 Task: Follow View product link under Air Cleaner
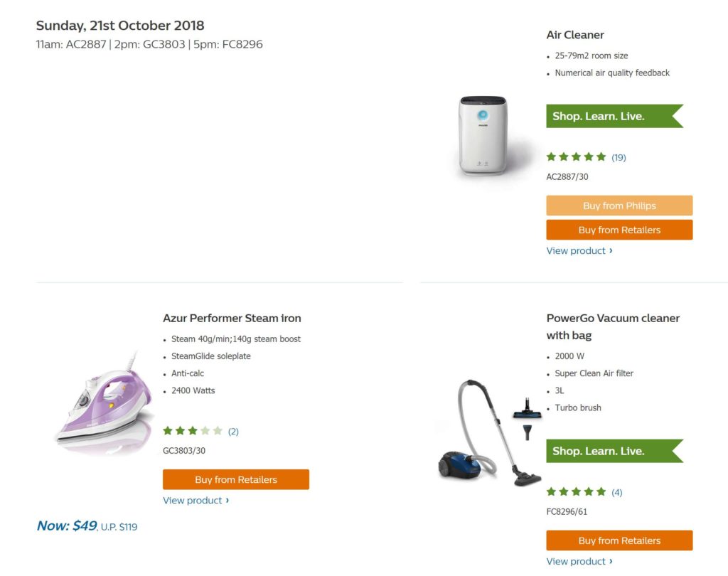coord(579,251)
